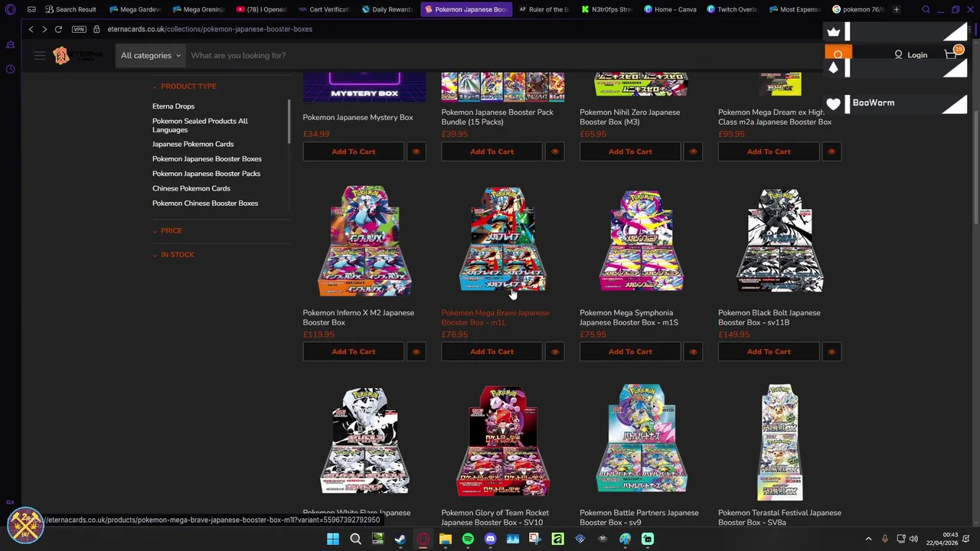Screen dimensions: 980x551
Task: Click the Login link
Action: (x=910, y=55)
